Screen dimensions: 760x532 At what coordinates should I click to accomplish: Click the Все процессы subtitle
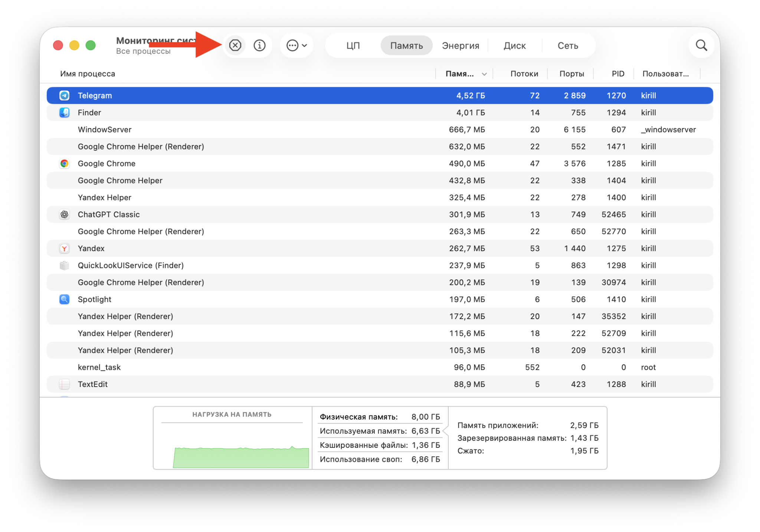[143, 51]
